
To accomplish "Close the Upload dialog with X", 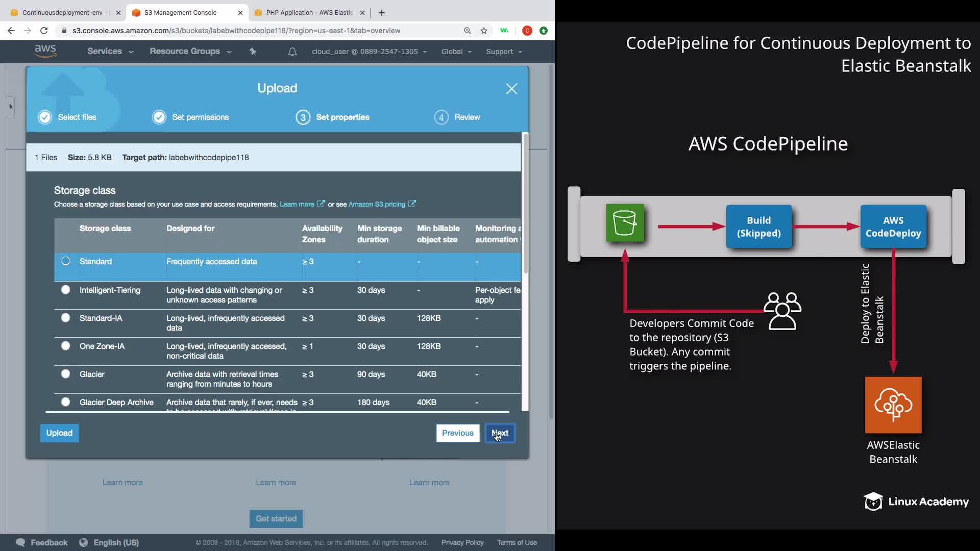I will click(511, 89).
